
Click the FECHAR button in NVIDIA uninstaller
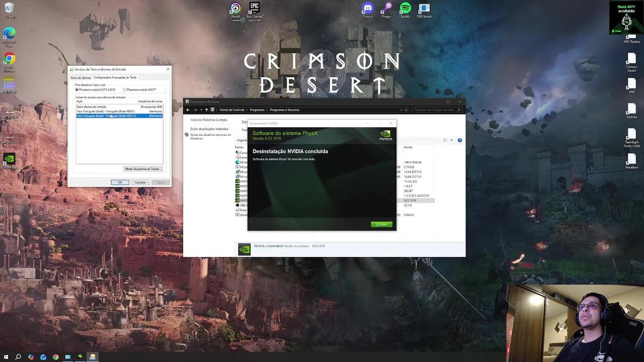tap(381, 224)
